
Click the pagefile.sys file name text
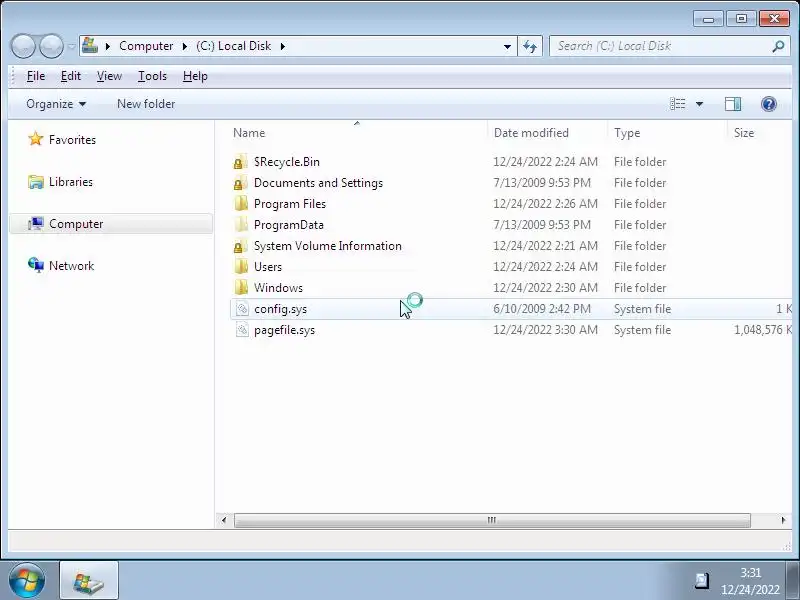(x=284, y=330)
